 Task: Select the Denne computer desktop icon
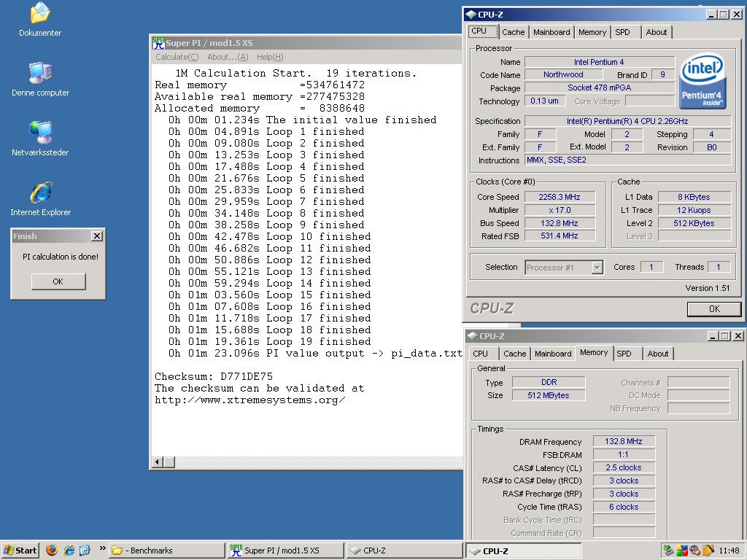[40, 73]
